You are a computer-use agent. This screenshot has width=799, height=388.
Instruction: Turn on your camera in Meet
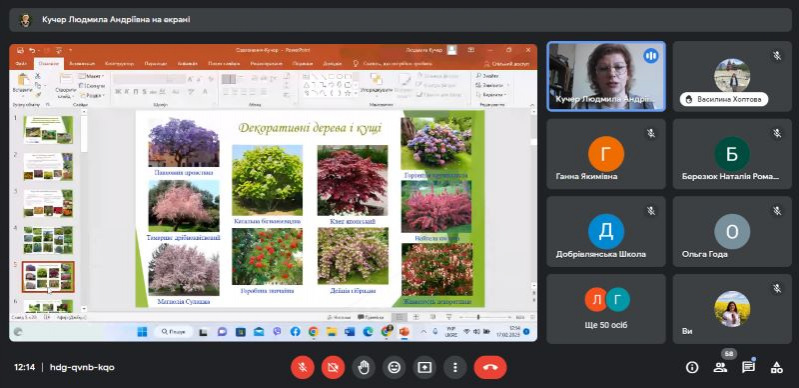pyautogui.click(x=333, y=367)
